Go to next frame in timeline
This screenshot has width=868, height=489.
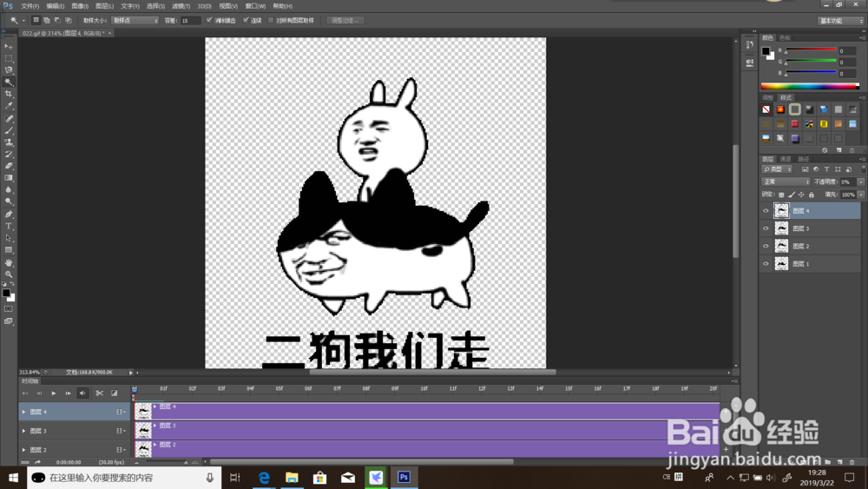coord(68,393)
